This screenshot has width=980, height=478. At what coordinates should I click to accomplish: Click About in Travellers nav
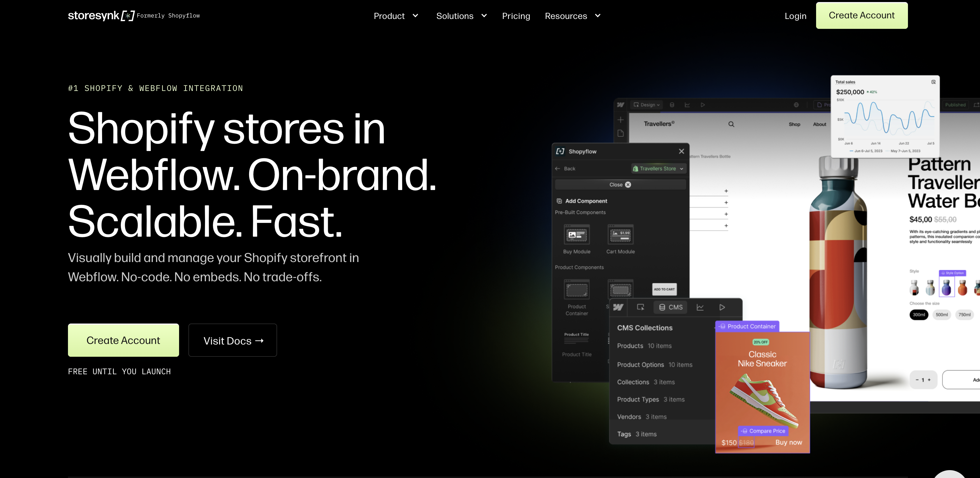tap(820, 124)
